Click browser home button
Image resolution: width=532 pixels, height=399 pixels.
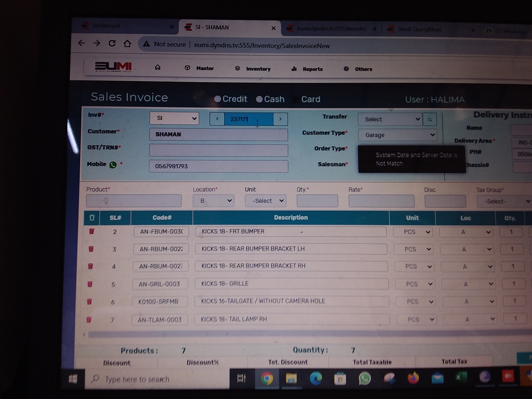[x=127, y=44]
